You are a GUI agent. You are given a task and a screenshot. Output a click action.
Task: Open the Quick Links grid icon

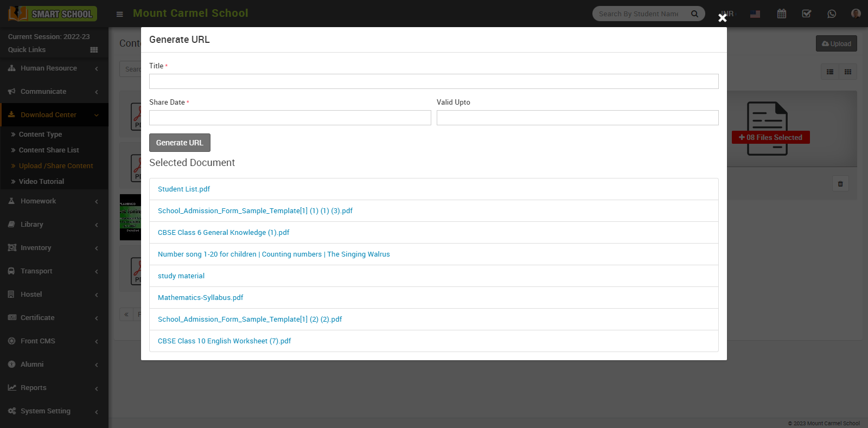(x=94, y=50)
